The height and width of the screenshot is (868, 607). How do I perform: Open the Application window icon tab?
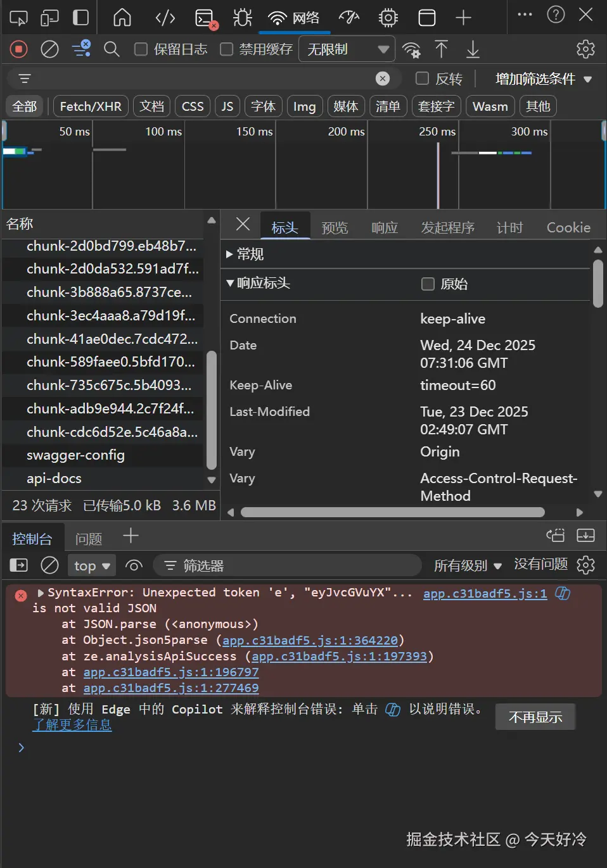pyautogui.click(x=427, y=18)
